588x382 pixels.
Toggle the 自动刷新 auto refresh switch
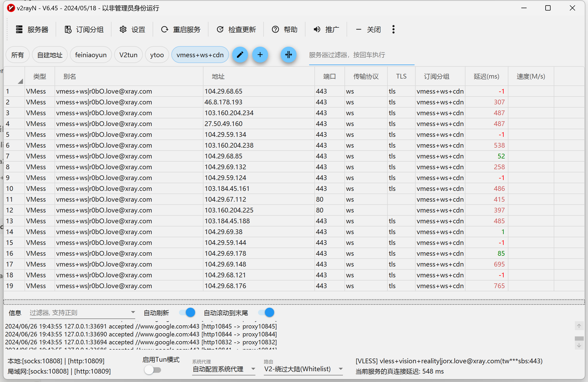coord(187,313)
